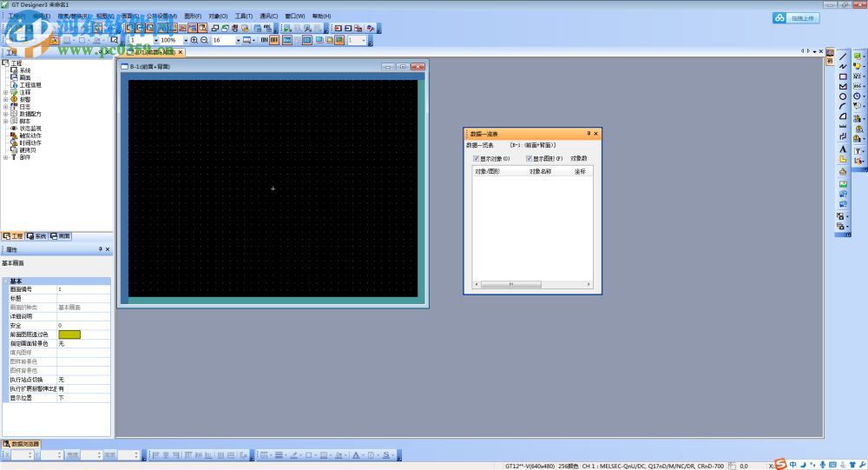
Task: Click the Clock object icon in right toolbar
Action: (857, 96)
